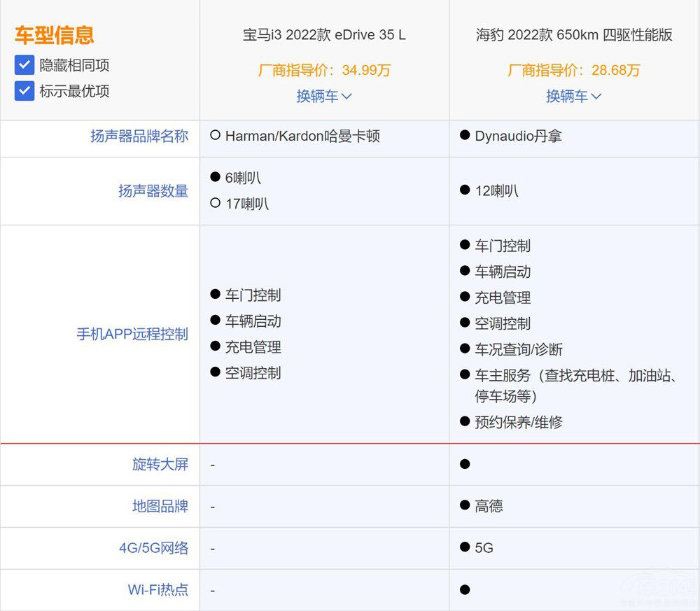Click the 4G/5G网络 row label
This screenshot has height=611, width=700.
tap(153, 548)
